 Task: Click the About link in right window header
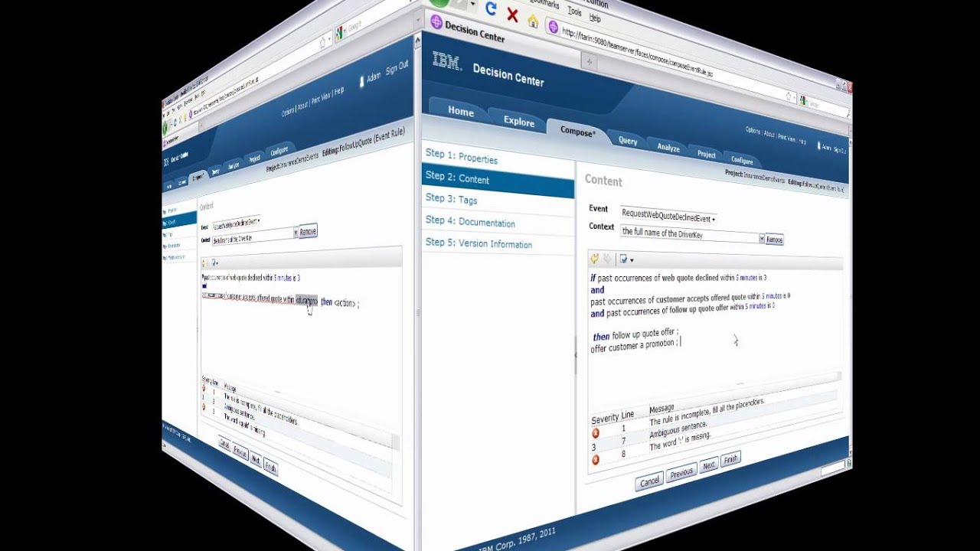pos(769,134)
